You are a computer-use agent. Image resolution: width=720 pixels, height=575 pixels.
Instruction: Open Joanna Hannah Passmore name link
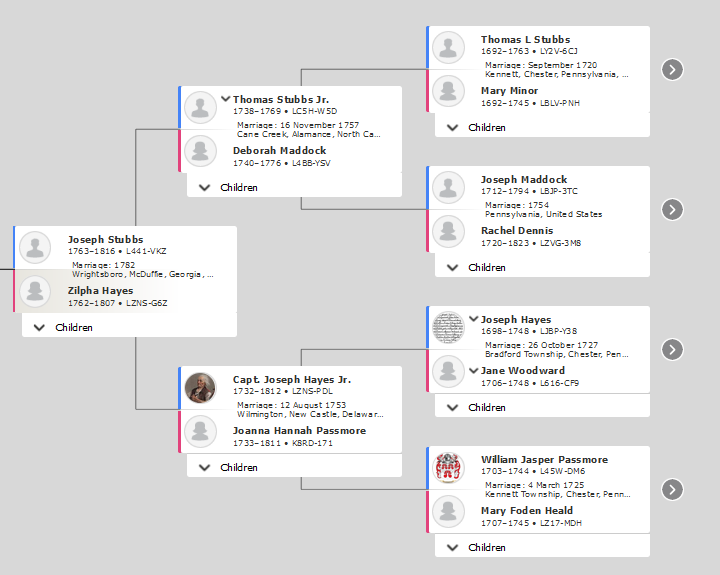299,430
